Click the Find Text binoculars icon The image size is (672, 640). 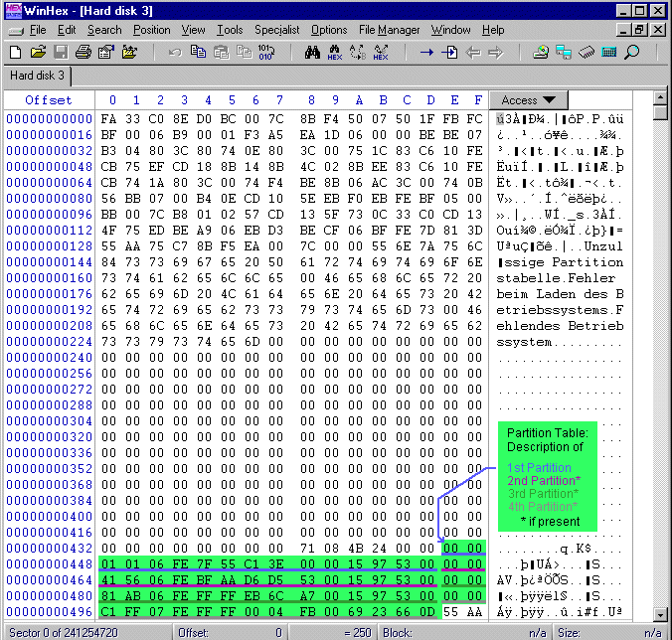point(312,52)
